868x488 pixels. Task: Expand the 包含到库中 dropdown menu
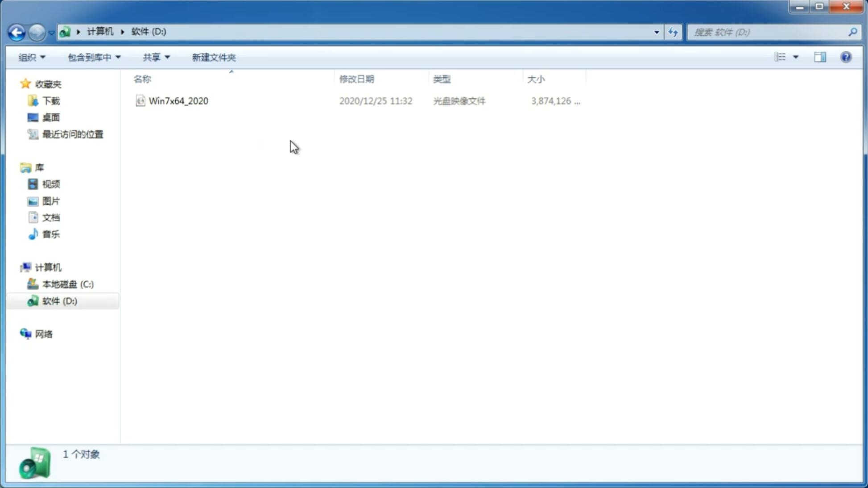[x=93, y=57]
